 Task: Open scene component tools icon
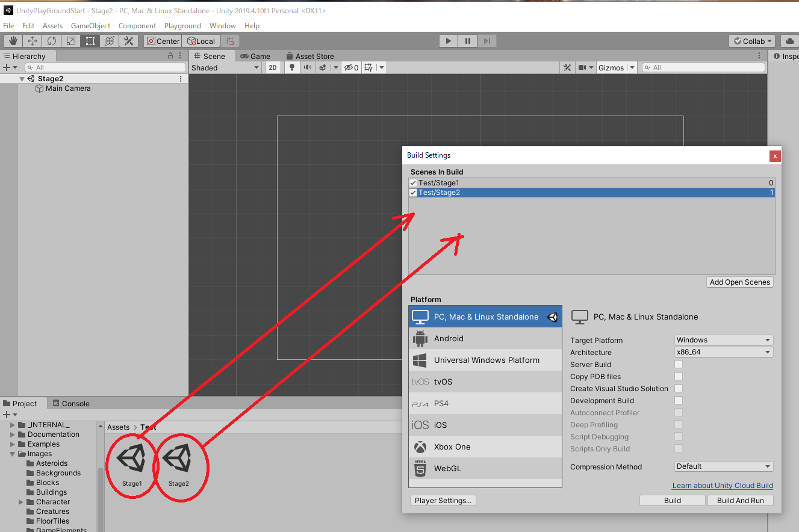(x=567, y=67)
